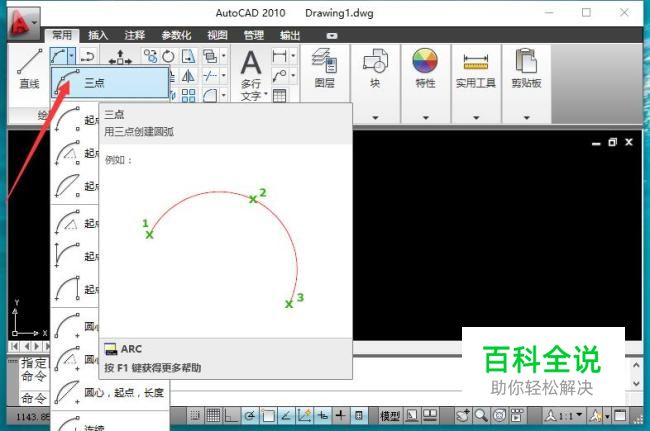This screenshot has width=650, height=431.
Task: Toggle Ortho mode in status bar
Action: [x=231, y=415]
